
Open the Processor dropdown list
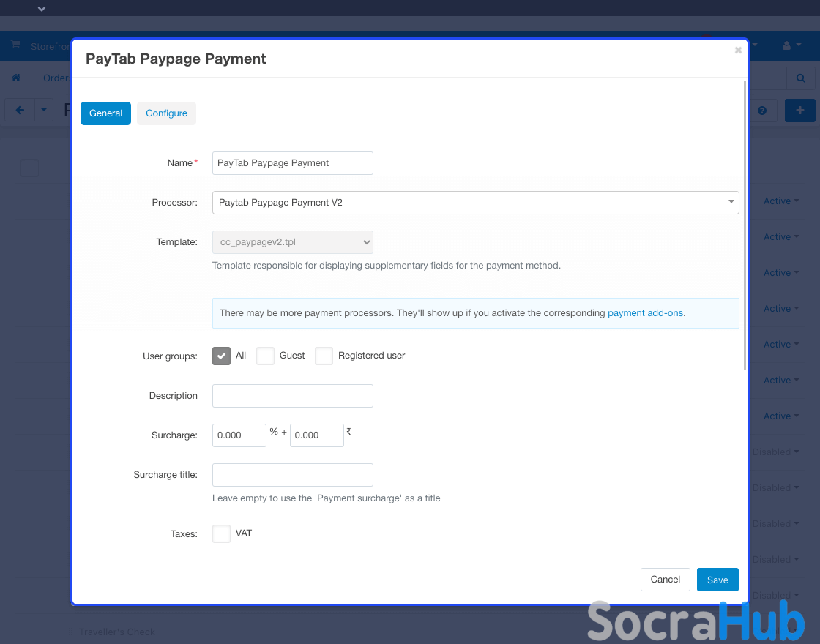tap(475, 203)
